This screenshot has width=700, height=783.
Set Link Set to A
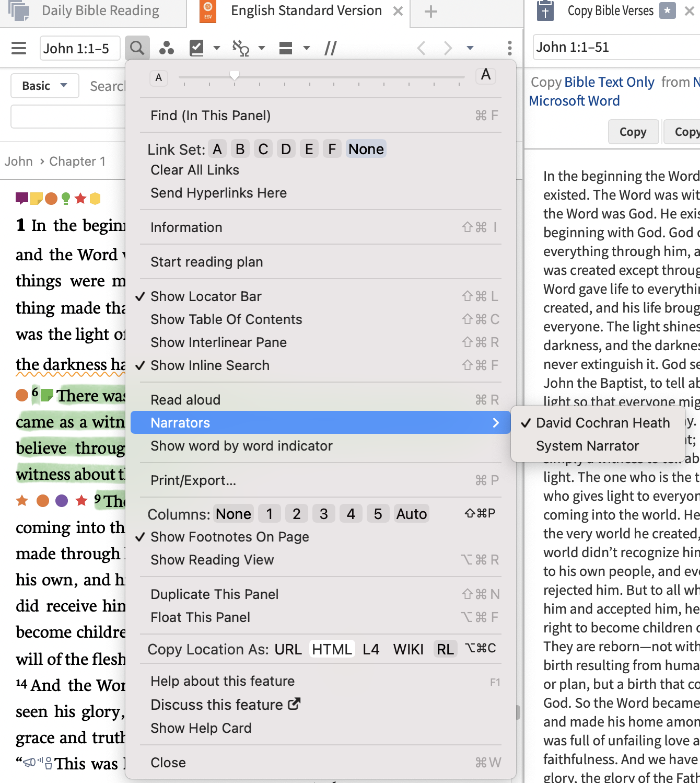217,149
